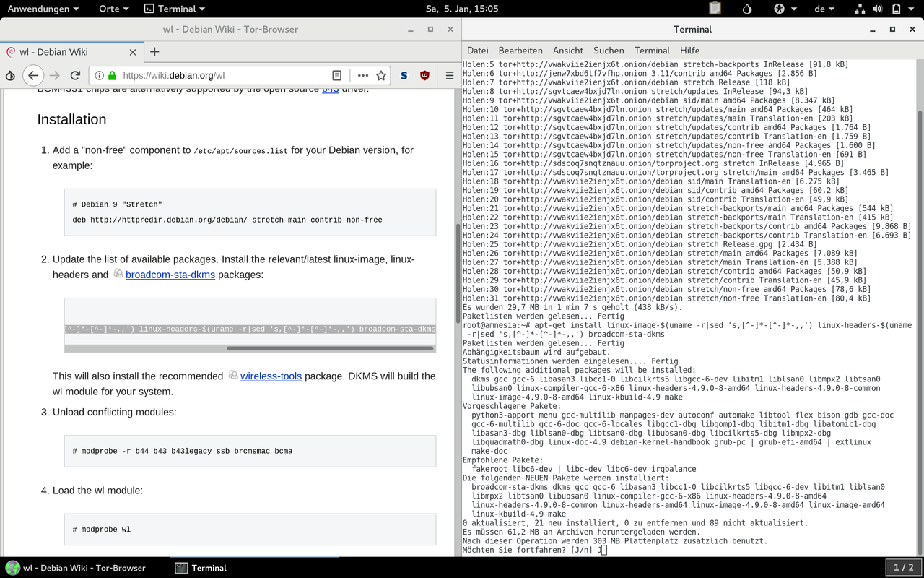Open the 'de' keyboard layout dropdown
This screenshot has width=924, height=578.
coord(825,9)
